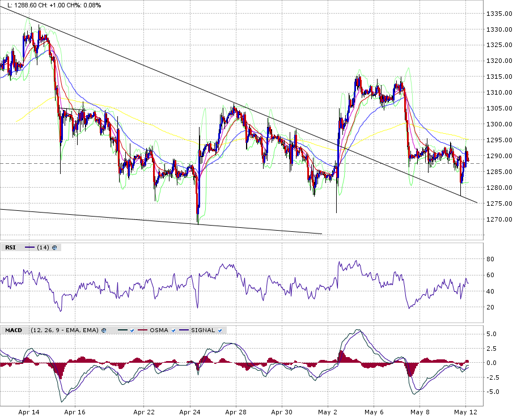The image size is (517, 420).
Task: Click the Apr 14 date axis label
Action: click(29, 412)
